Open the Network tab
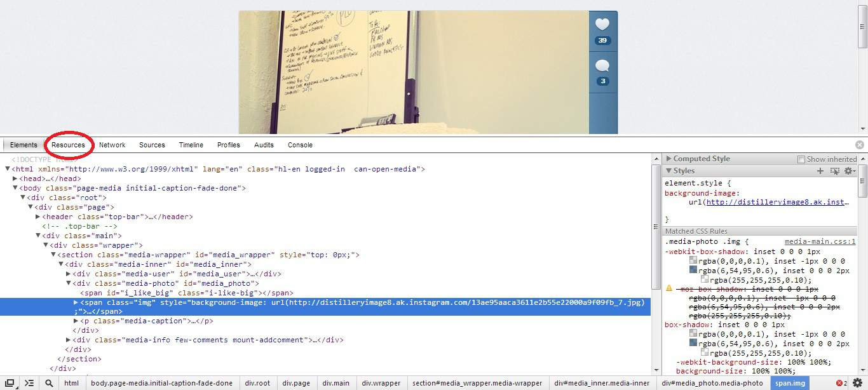 112,145
